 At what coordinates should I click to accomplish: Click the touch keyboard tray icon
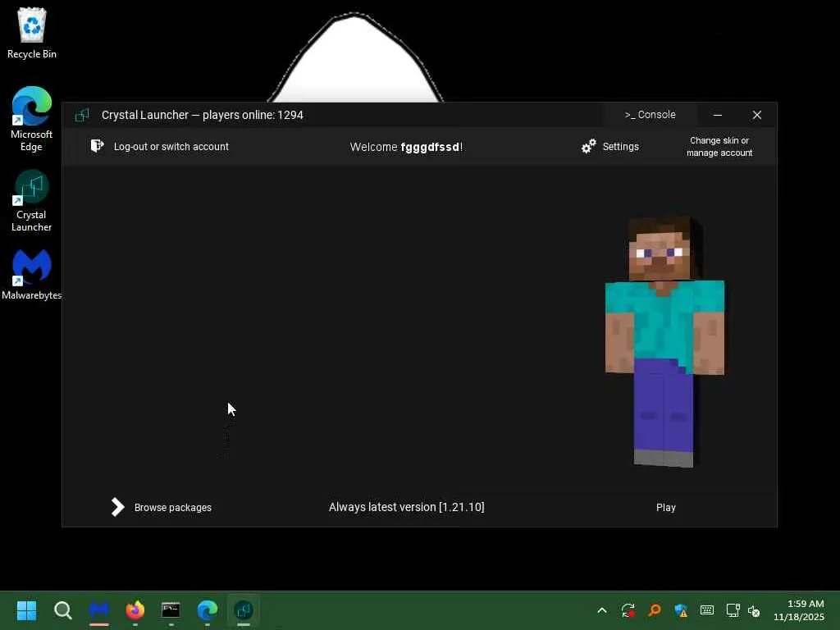tap(707, 610)
